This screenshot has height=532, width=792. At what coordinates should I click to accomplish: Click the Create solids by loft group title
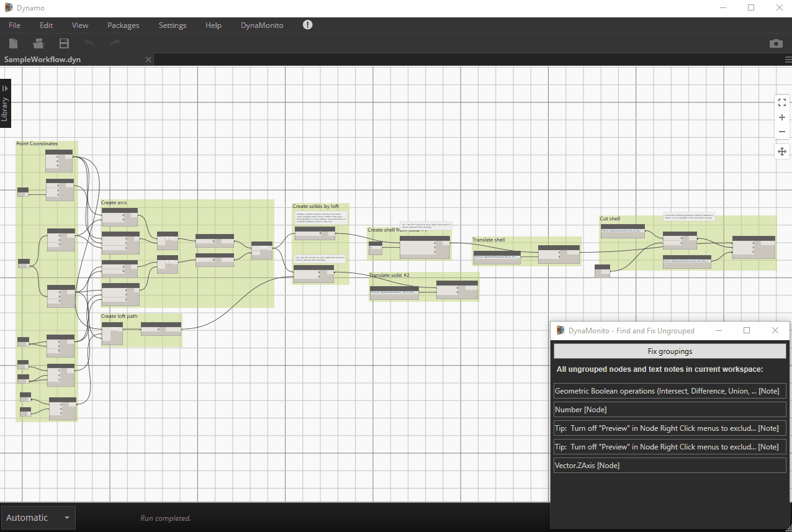click(316, 206)
